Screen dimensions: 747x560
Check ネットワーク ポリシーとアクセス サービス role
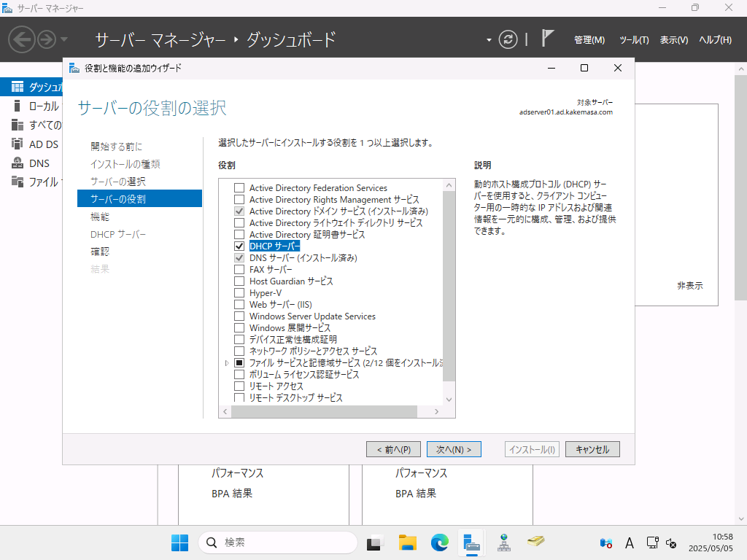239,351
